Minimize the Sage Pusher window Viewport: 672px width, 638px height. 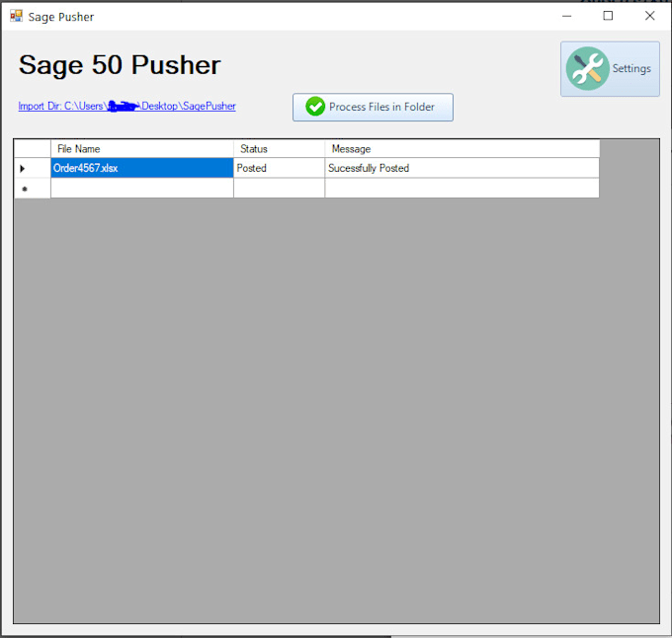[x=567, y=16]
